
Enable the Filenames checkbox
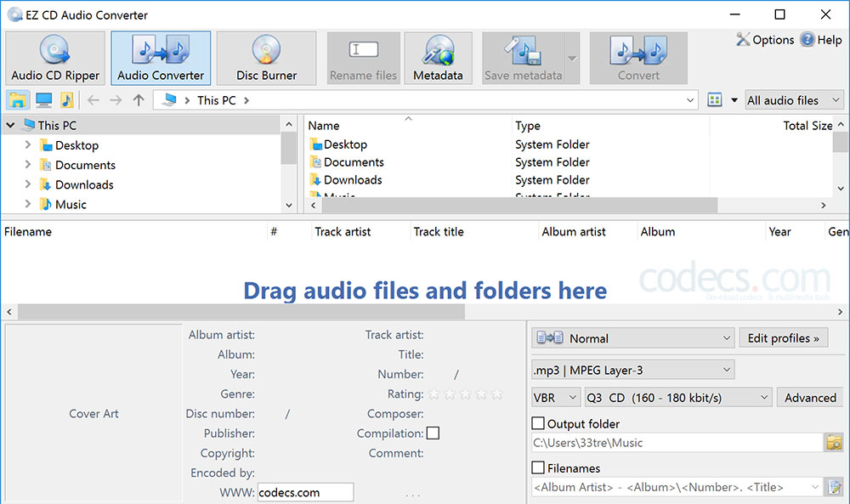click(x=538, y=467)
